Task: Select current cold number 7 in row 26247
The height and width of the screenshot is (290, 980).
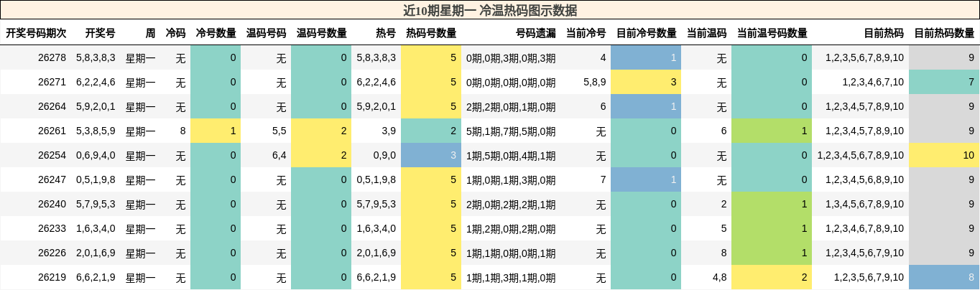Action: pos(603,179)
